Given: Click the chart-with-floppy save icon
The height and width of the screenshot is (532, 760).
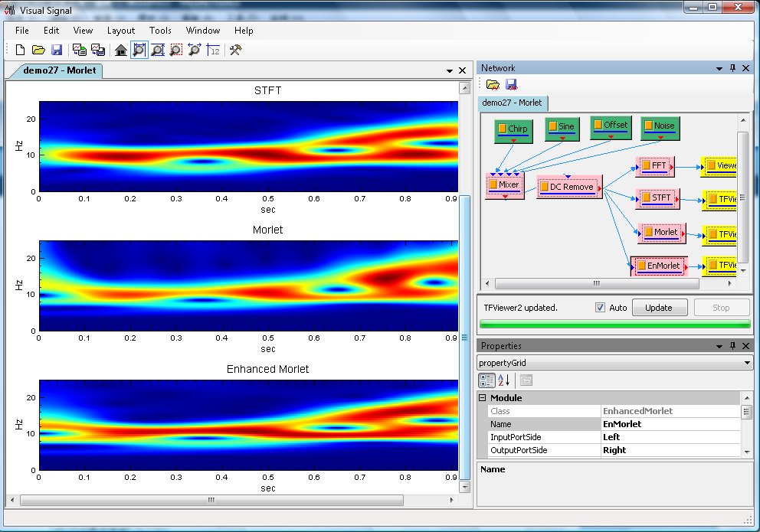Looking at the screenshot, I should (x=98, y=50).
